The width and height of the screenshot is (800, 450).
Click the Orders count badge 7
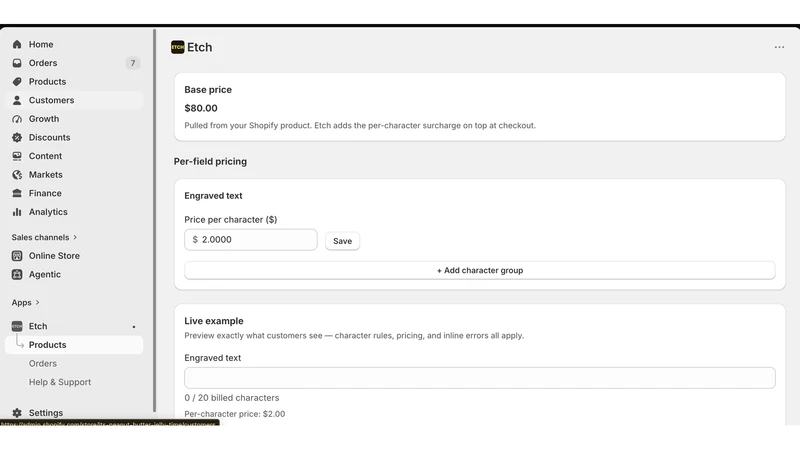click(x=133, y=63)
